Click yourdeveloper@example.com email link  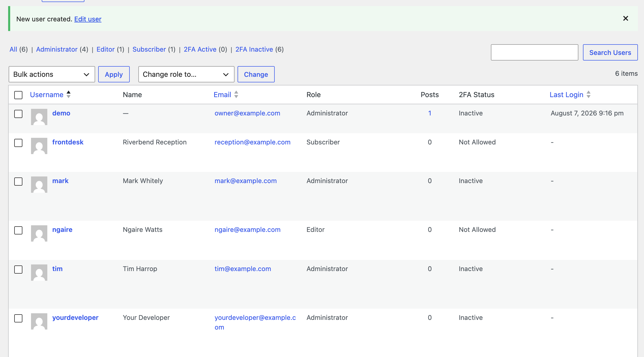click(x=255, y=322)
